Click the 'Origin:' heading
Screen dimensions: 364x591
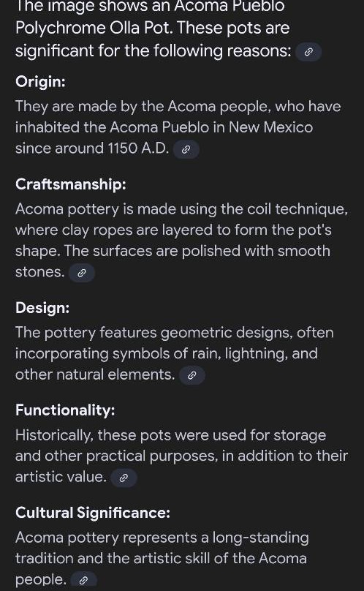[x=40, y=81]
